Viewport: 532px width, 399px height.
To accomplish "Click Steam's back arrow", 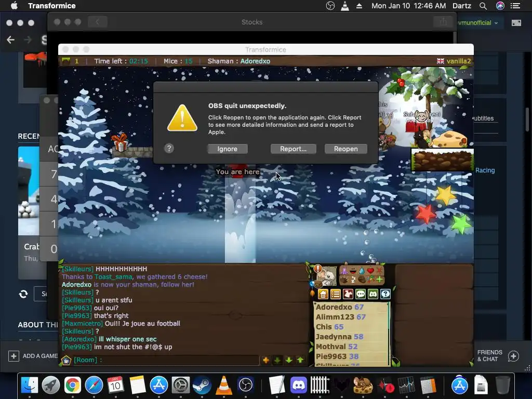I will pos(10,40).
